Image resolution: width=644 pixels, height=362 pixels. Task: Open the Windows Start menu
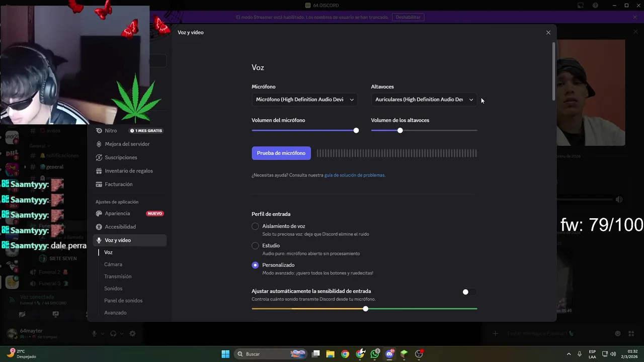pos(225,354)
